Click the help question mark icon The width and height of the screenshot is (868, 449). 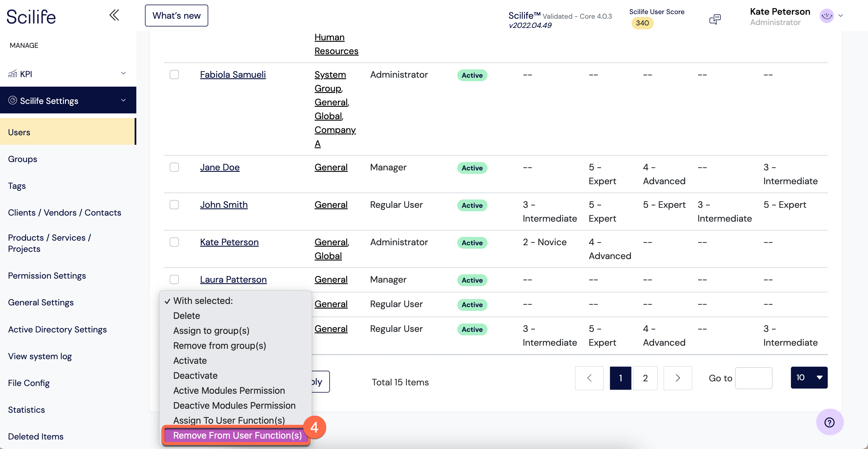click(829, 422)
